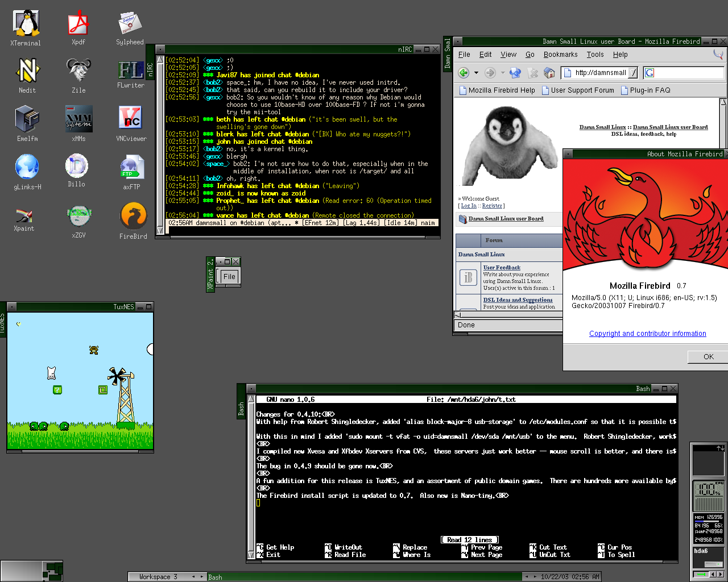This screenshot has height=582, width=728.
Task: Open DSL Ideas and Suggestions forum link
Action: [518, 300]
